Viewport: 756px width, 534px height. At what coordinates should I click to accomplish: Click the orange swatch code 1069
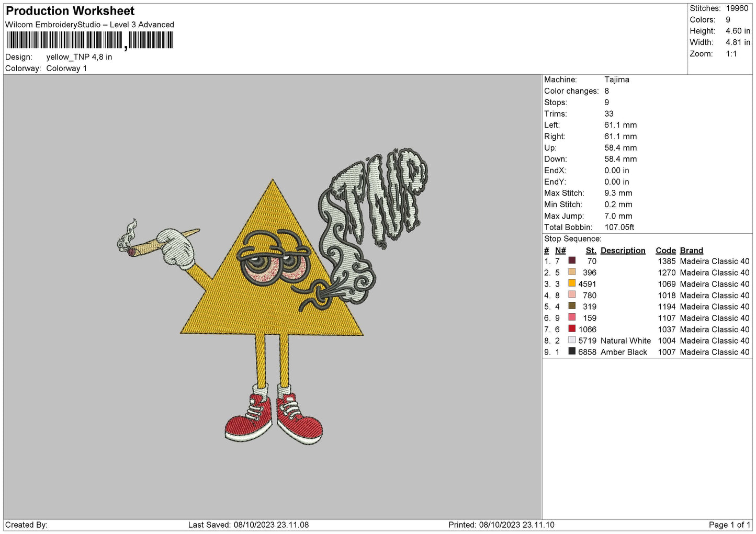pyautogui.click(x=572, y=283)
